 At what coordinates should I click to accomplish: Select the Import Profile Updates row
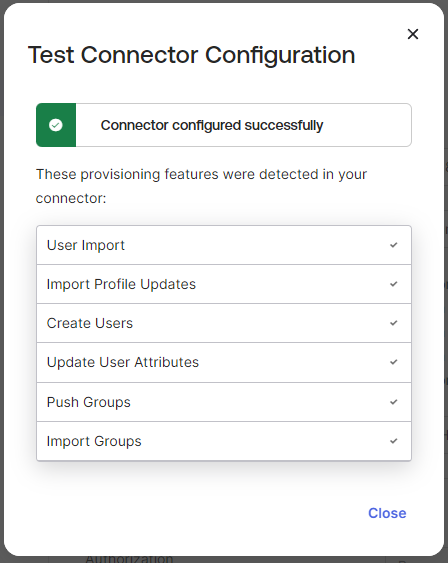pos(224,284)
